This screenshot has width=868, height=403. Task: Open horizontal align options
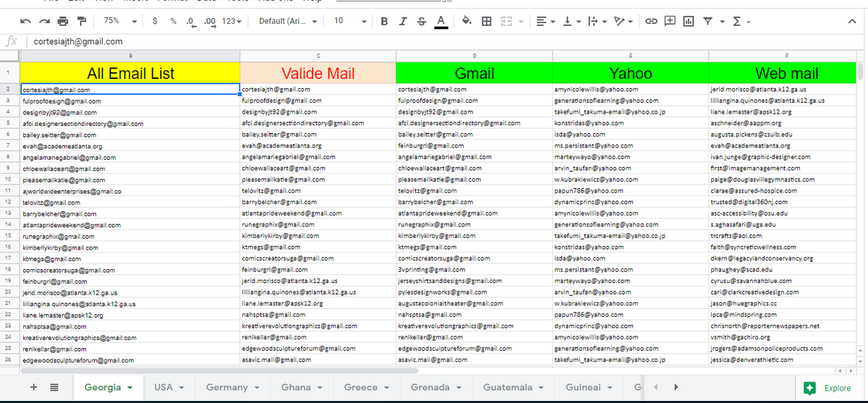[x=545, y=21]
